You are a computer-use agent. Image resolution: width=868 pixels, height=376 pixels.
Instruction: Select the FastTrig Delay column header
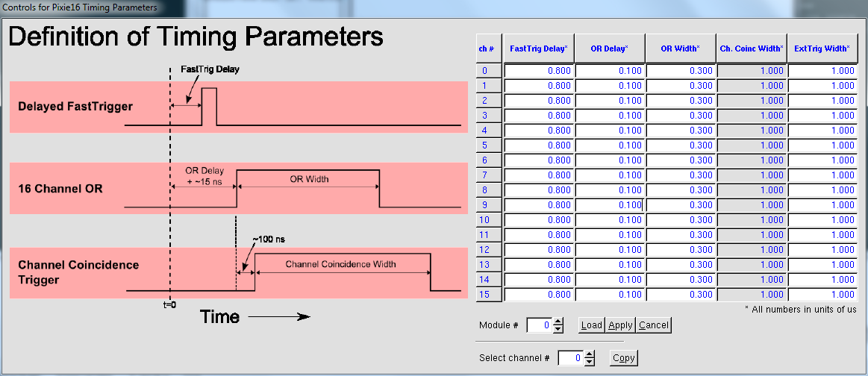(539, 48)
